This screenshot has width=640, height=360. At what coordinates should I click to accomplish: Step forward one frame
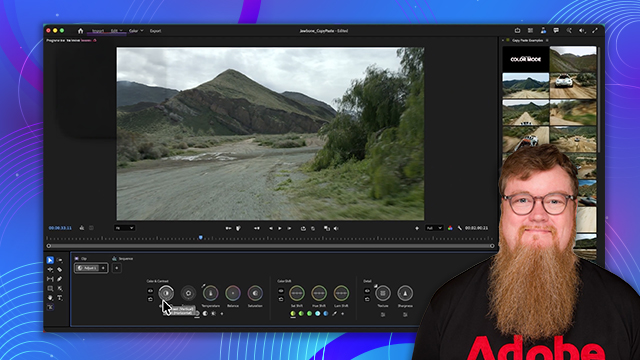[x=289, y=229]
